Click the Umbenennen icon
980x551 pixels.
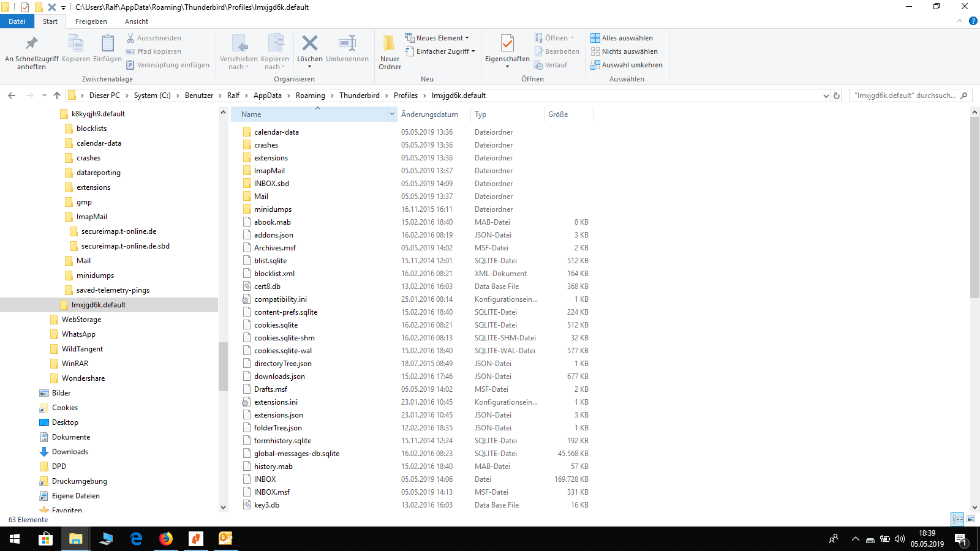coord(347,43)
